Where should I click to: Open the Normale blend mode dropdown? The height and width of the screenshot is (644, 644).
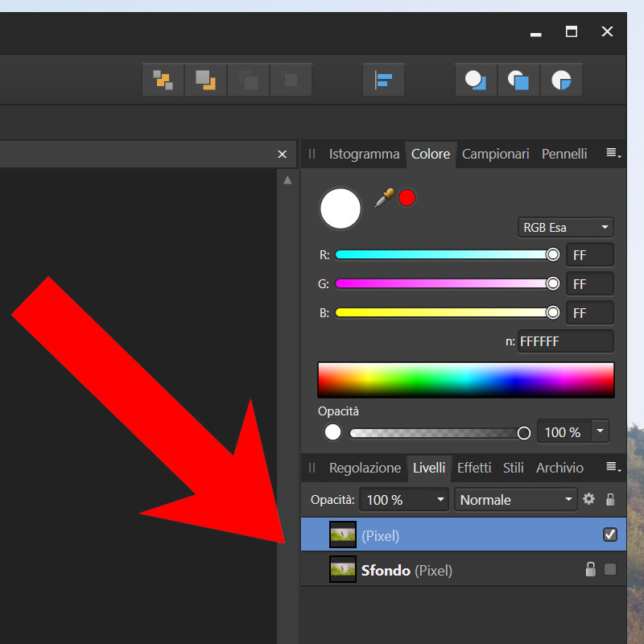[515, 500]
